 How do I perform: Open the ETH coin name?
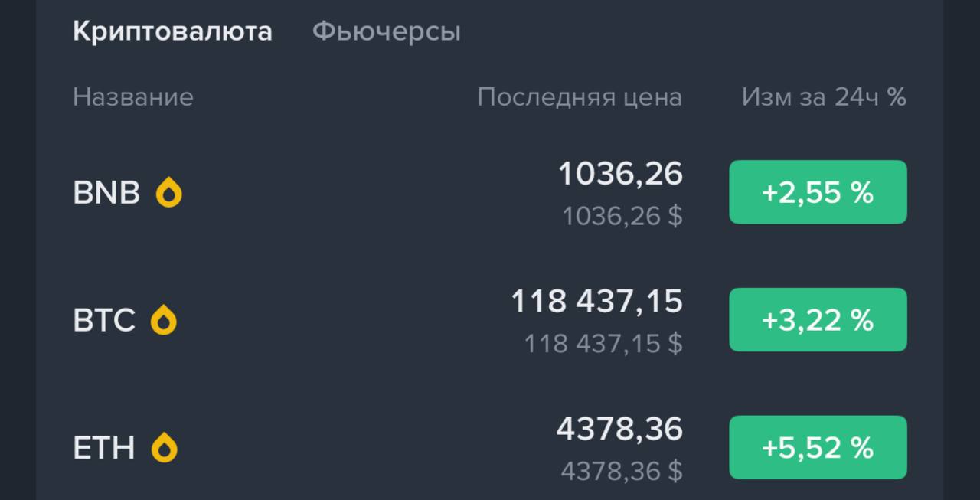104,447
